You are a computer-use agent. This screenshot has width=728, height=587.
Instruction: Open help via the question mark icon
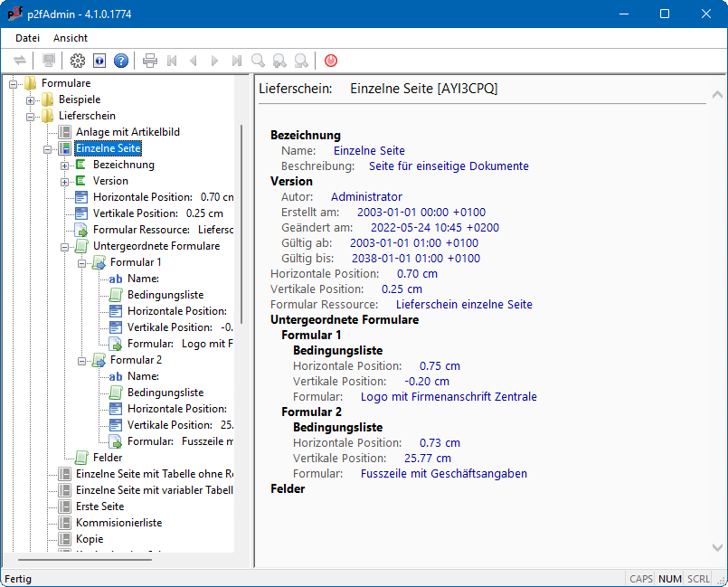pyautogui.click(x=121, y=61)
